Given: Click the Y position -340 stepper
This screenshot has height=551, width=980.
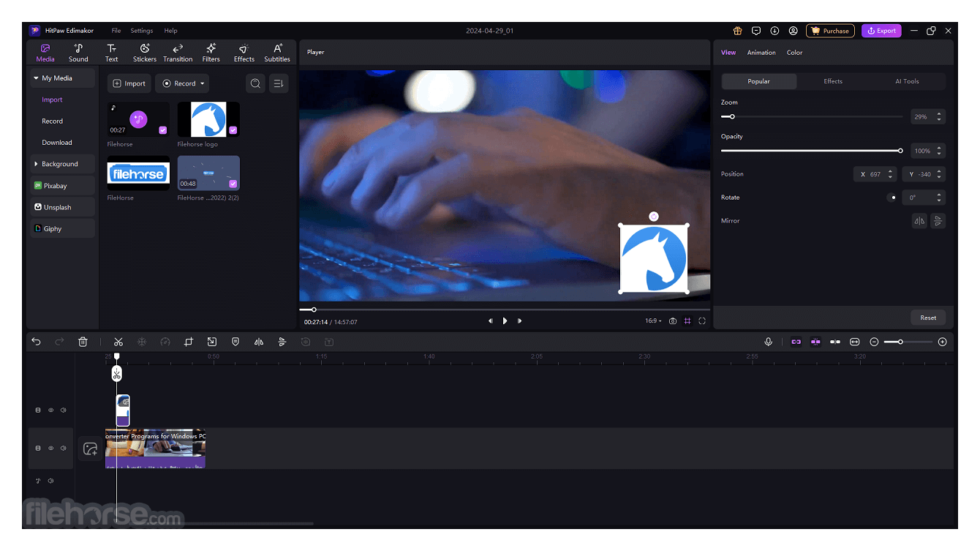Looking at the screenshot, I should (x=939, y=174).
